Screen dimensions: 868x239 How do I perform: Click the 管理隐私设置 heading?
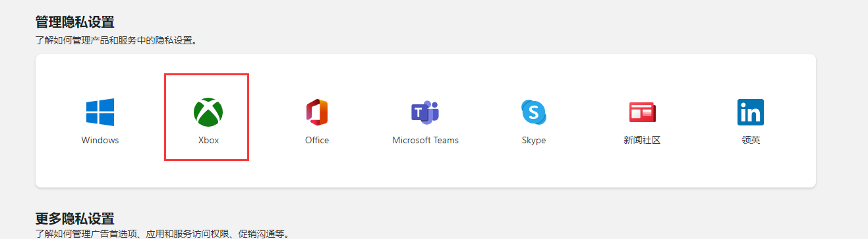click(x=74, y=23)
